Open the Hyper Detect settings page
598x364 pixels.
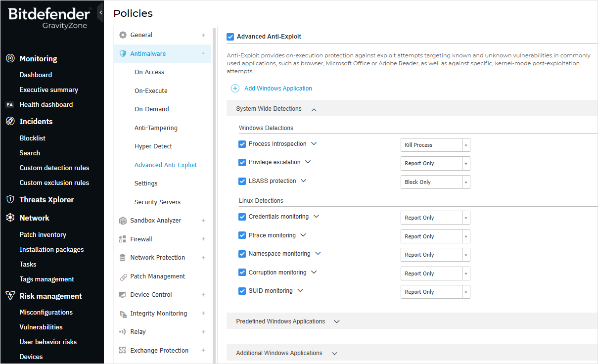[x=153, y=146]
